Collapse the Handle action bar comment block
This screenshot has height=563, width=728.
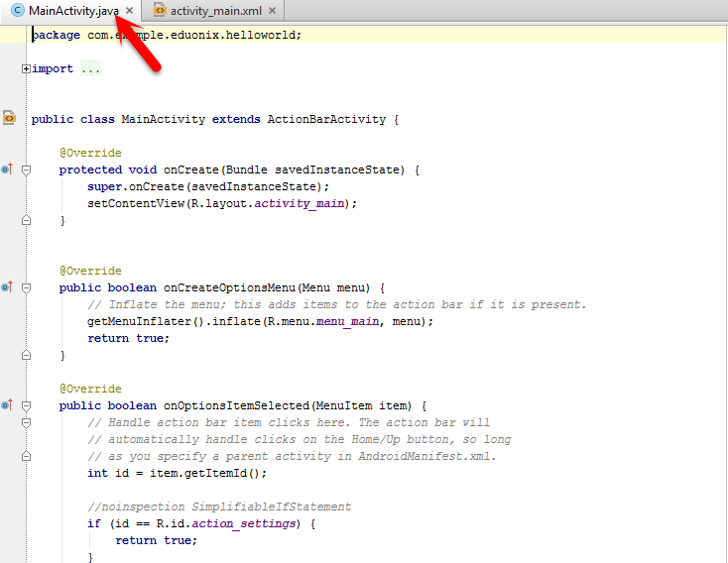coord(27,423)
